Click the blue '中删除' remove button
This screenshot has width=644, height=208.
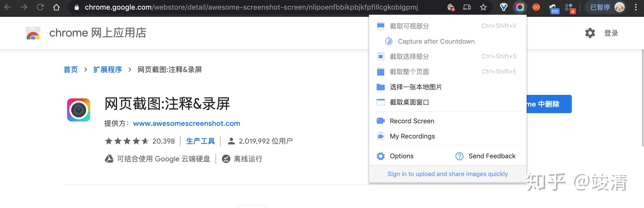pos(549,104)
